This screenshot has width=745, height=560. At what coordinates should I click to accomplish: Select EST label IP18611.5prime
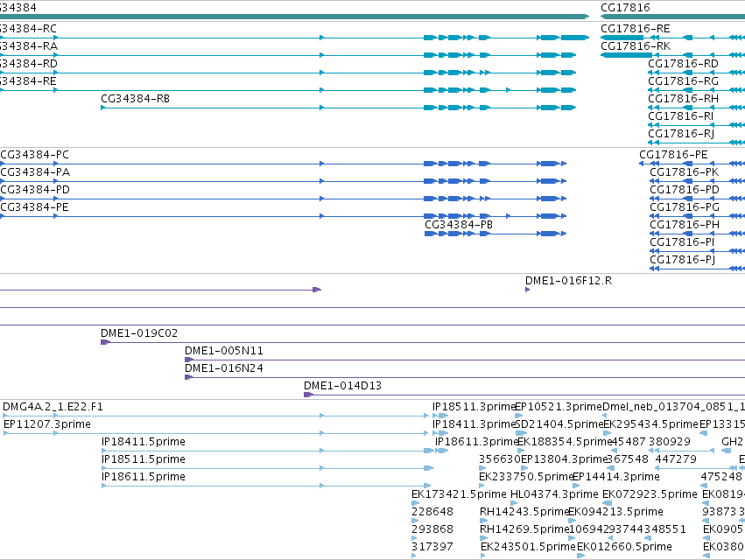[144, 477]
